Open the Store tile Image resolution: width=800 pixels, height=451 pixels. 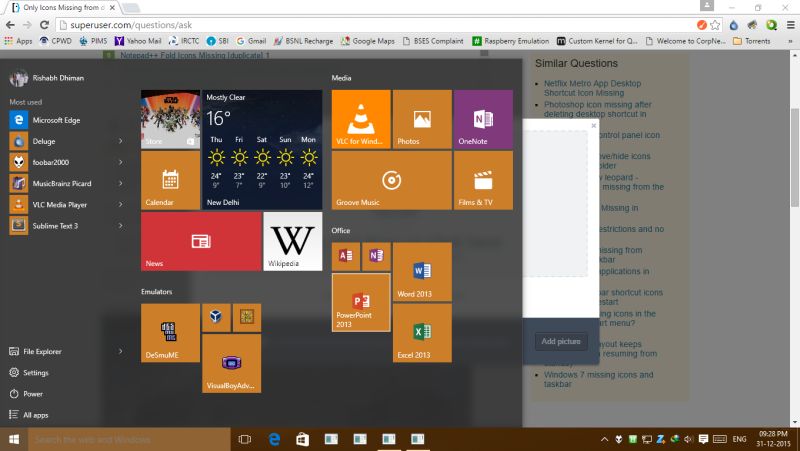170,119
